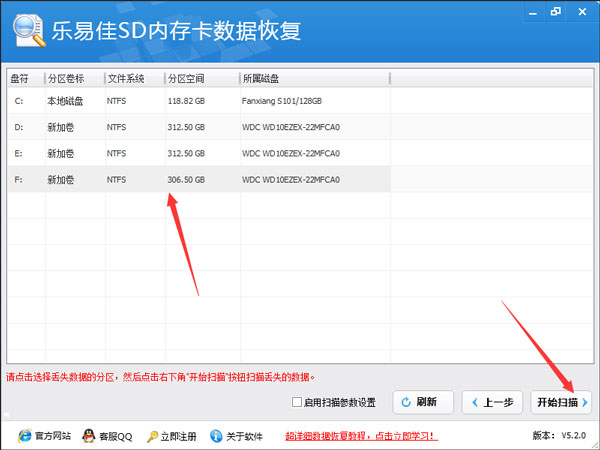The height and width of the screenshot is (450, 600).
Task: Click the 刷新 button label
Action: (x=427, y=402)
